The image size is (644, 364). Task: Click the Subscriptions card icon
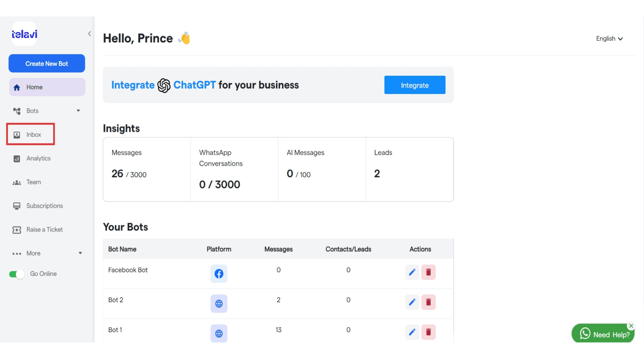tap(17, 206)
